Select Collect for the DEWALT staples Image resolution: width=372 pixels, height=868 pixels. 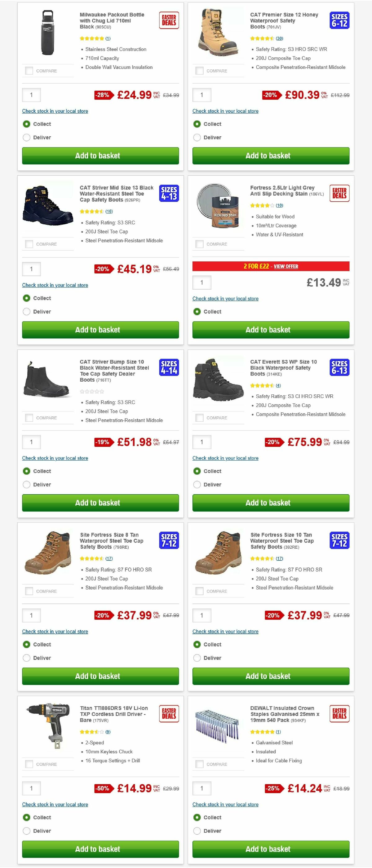click(x=197, y=817)
